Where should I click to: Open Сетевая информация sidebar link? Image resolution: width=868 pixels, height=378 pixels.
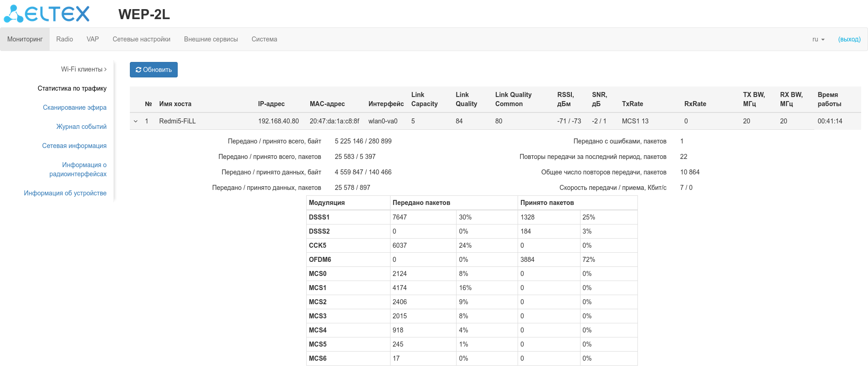(74, 146)
